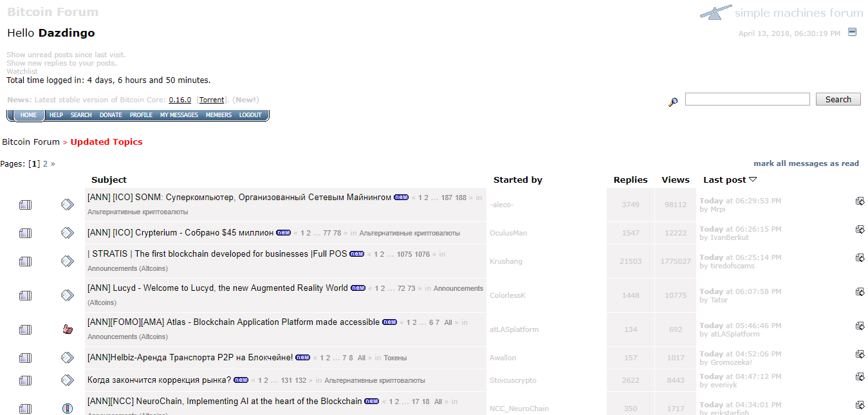
Task: Open Helbiz-Аренда Транспорта topic
Action: coord(190,357)
